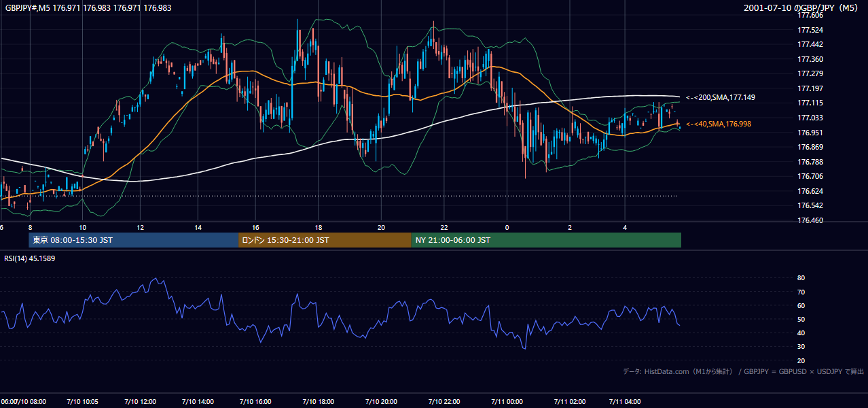Screen dimensions: 868x408
Task: Click price axis value 177.360
Action: pos(810,59)
